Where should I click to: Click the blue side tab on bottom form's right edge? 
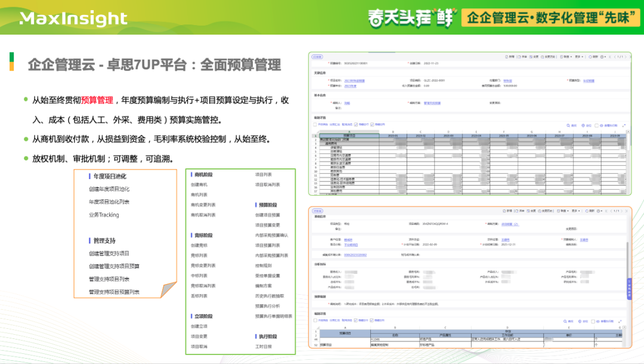pyautogui.click(x=629, y=289)
